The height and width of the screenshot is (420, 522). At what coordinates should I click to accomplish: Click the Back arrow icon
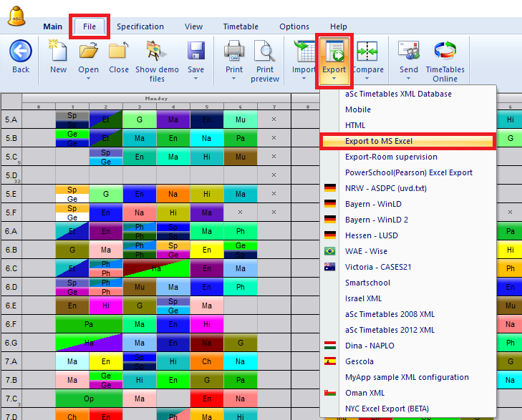click(x=21, y=52)
